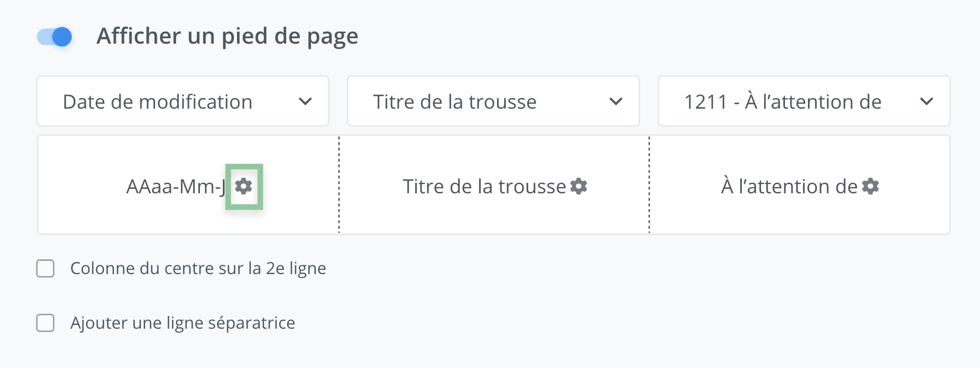Click the Ajouter une ligne séparatrice label text
980x368 pixels.
pyautogui.click(x=182, y=323)
